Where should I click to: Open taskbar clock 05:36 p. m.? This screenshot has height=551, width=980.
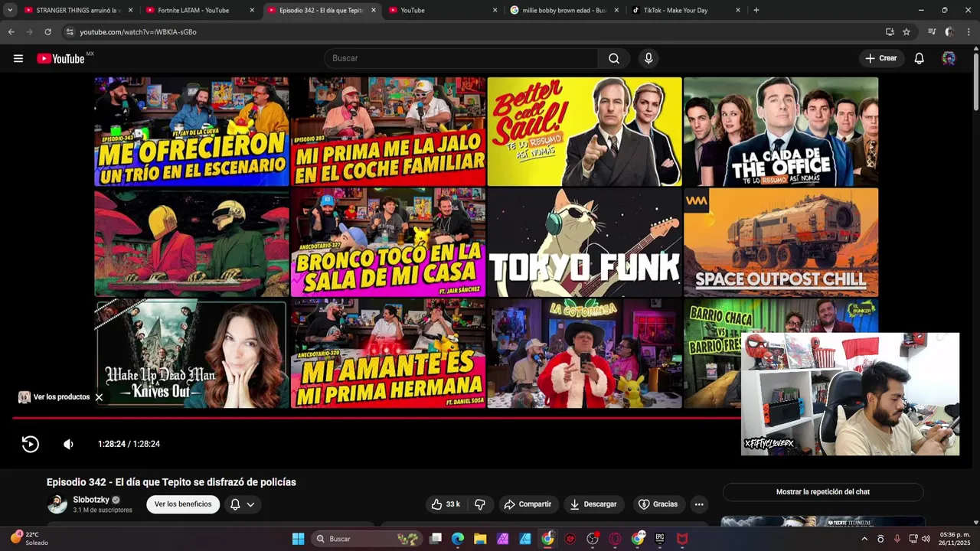point(955,539)
